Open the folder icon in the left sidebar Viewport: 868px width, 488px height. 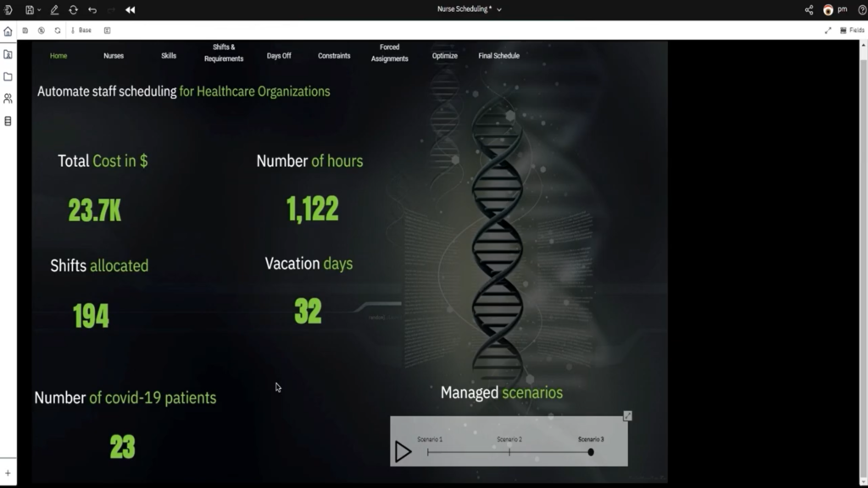8,76
